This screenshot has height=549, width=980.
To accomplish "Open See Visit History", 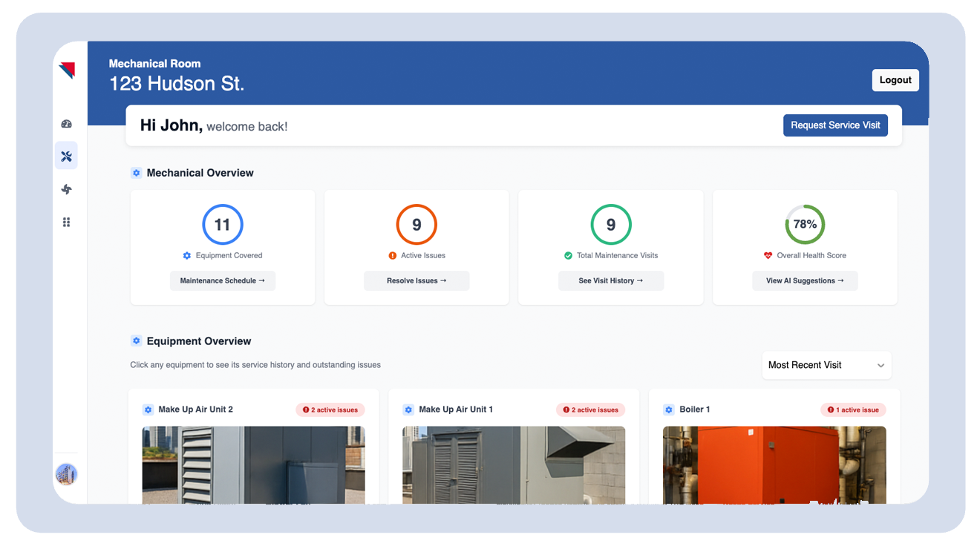I will pos(610,280).
